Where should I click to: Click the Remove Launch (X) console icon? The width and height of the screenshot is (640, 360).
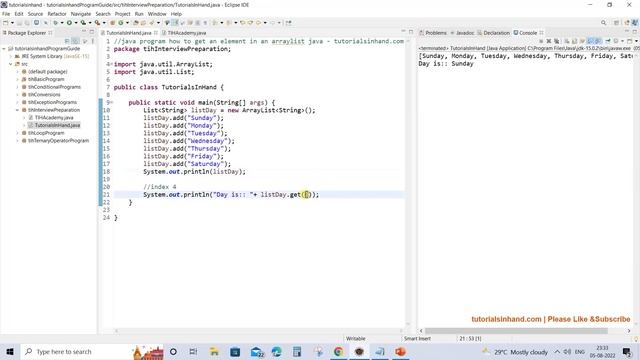point(549,41)
